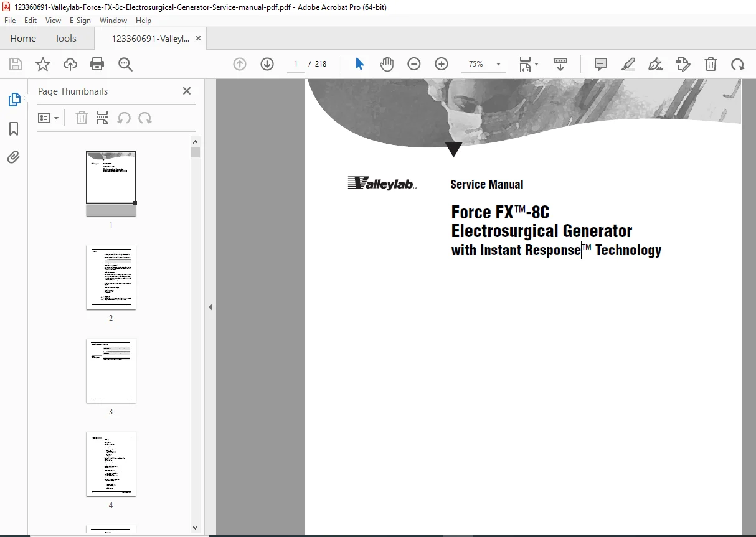This screenshot has height=537, width=756.
Task: Go to next page arrow
Action: point(267,64)
